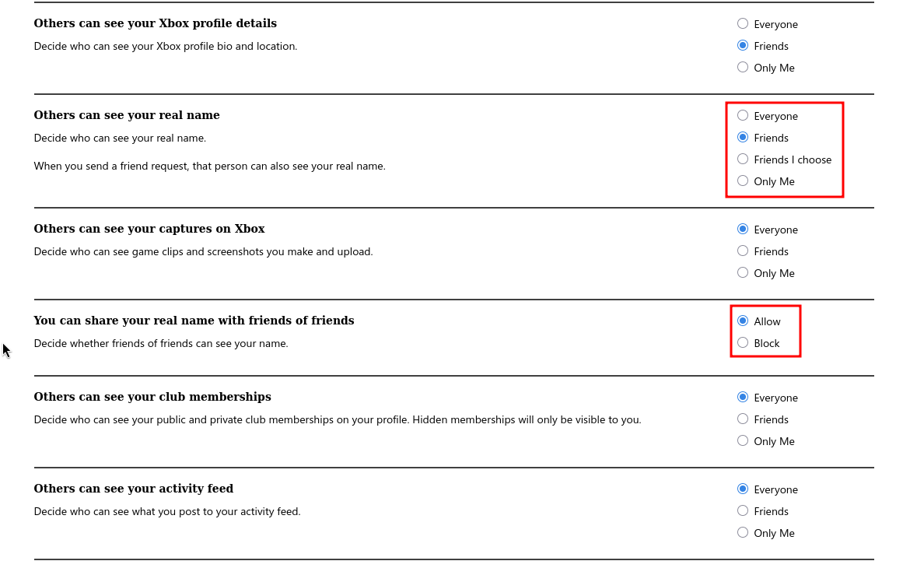Image resolution: width=924 pixels, height=561 pixels.
Task: Choose Friends I choose for real name
Action: tap(743, 159)
